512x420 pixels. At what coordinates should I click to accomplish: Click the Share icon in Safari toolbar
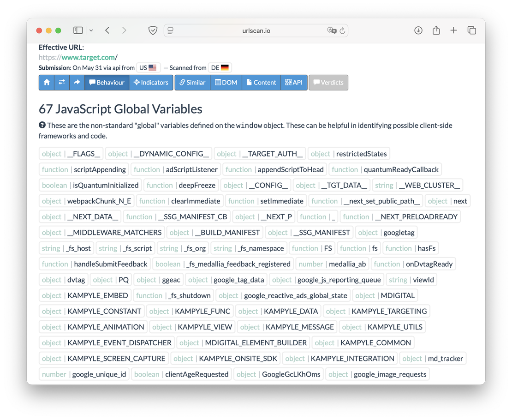[436, 30]
